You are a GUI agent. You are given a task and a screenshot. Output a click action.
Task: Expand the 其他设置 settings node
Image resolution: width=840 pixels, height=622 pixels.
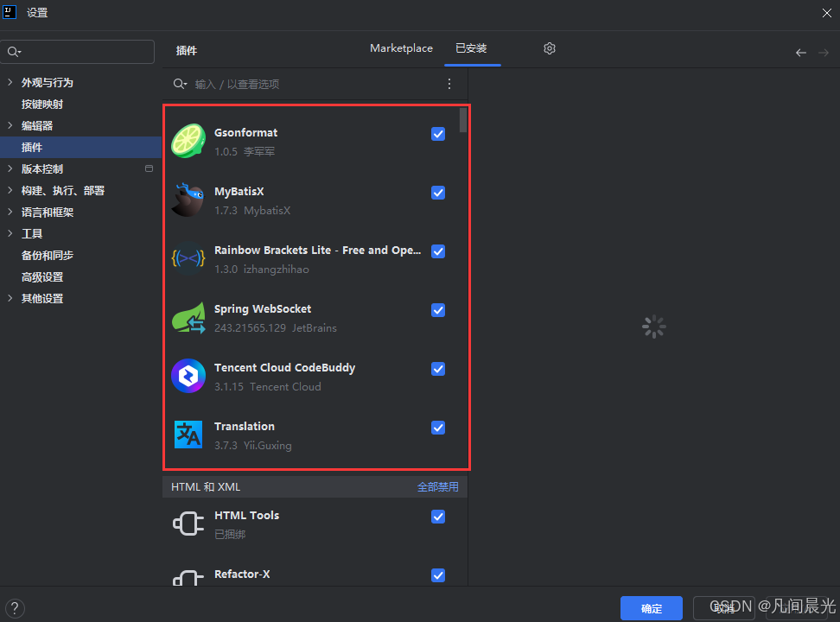click(x=10, y=298)
